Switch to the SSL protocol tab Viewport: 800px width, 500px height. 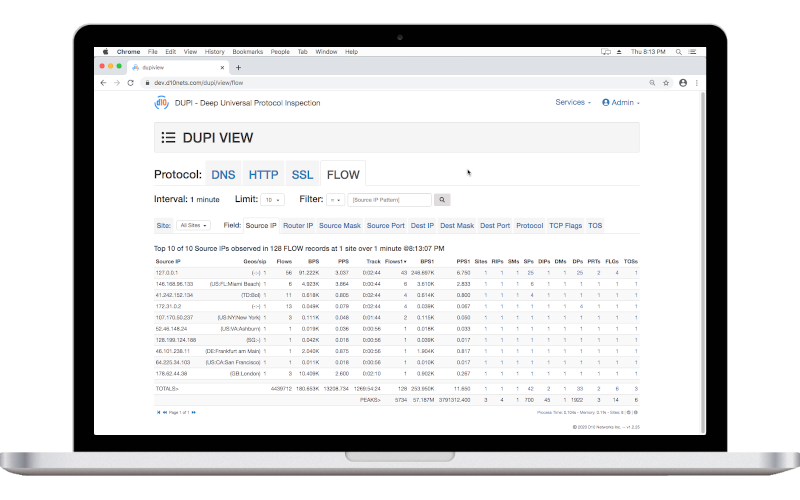click(303, 175)
